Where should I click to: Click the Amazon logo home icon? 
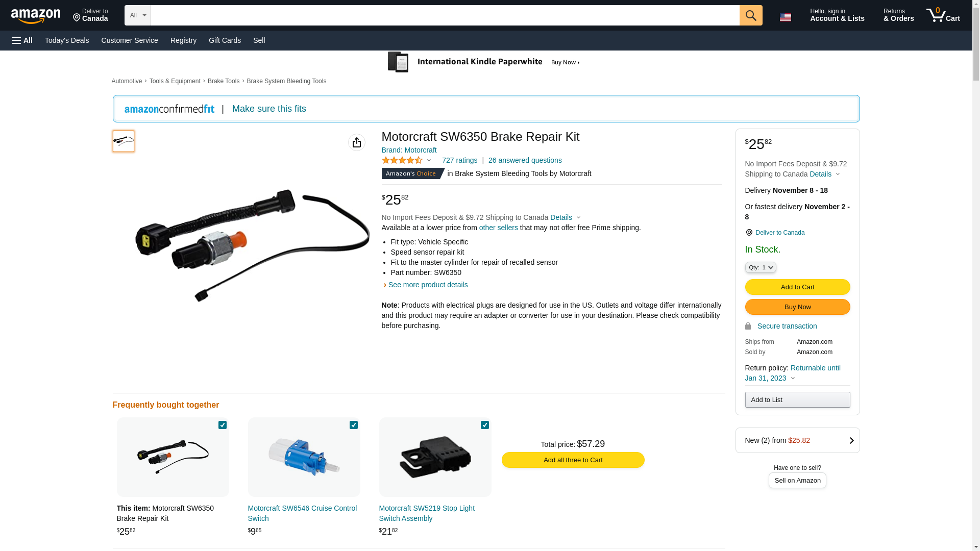point(36,16)
